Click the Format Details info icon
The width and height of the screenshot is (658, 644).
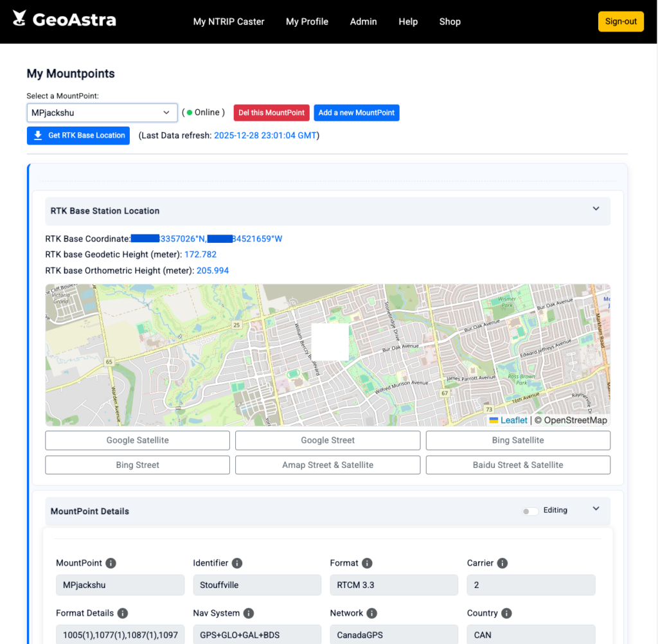[123, 613]
